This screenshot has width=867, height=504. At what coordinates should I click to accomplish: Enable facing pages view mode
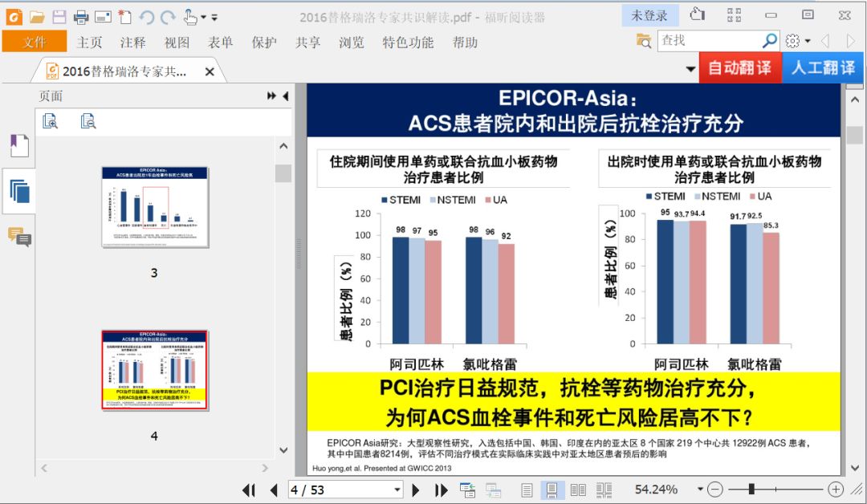(578, 490)
